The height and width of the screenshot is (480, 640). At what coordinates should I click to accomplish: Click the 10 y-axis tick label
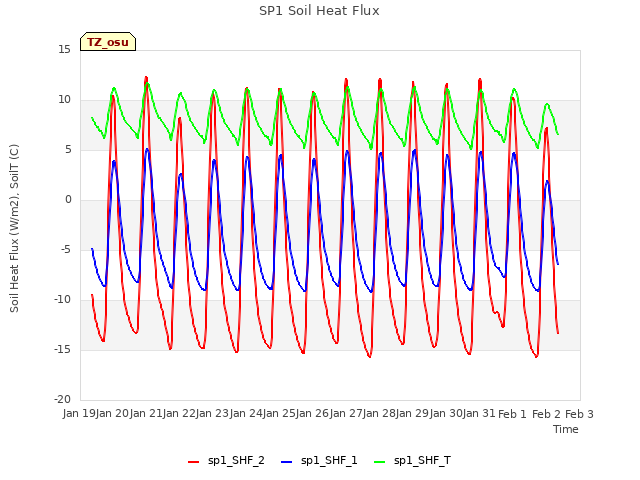(64, 100)
